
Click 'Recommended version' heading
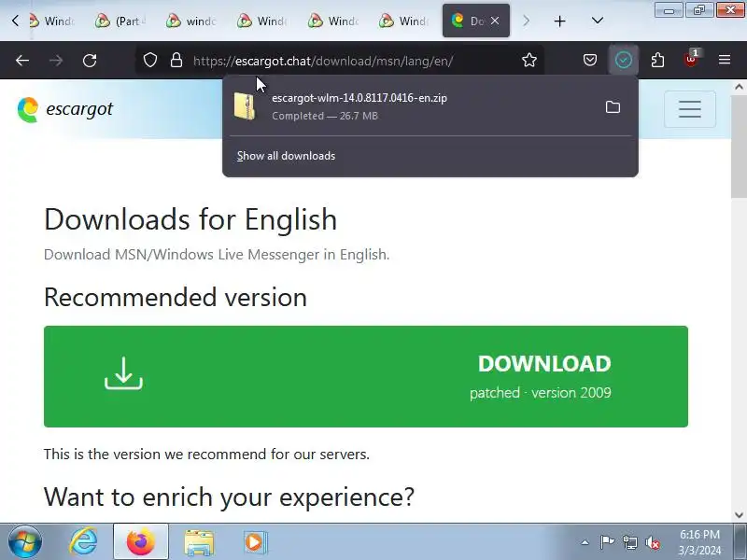pos(176,297)
